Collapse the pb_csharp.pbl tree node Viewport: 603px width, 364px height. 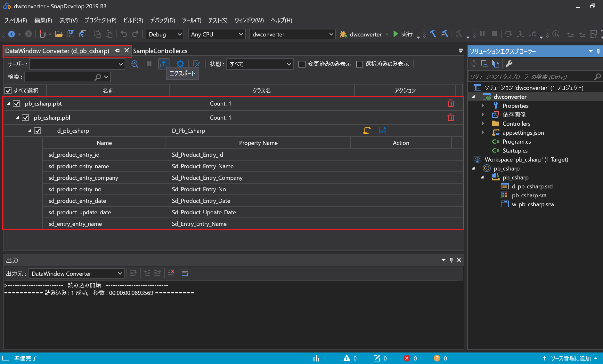[18, 117]
